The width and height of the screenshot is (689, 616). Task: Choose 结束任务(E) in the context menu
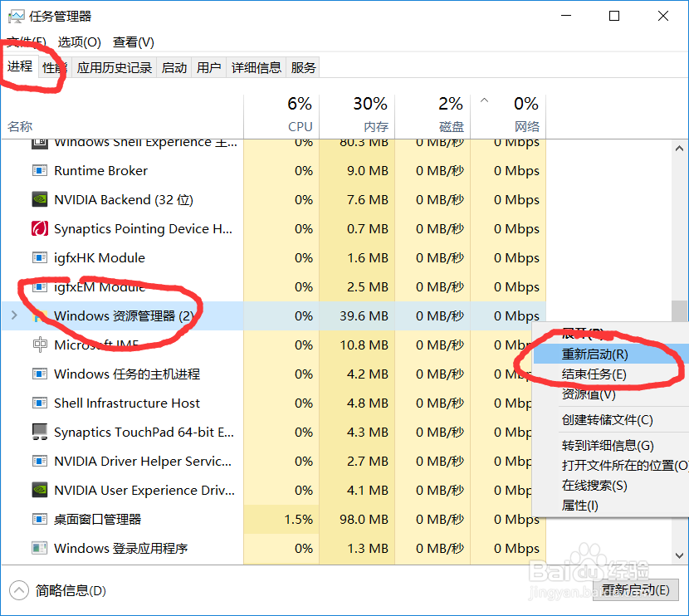(611, 374)
